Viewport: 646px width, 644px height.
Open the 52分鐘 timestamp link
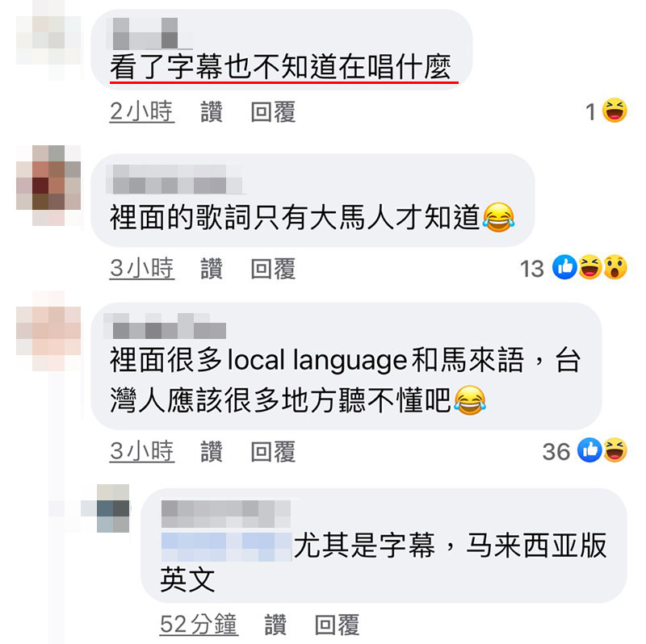(x=199, y=625)
